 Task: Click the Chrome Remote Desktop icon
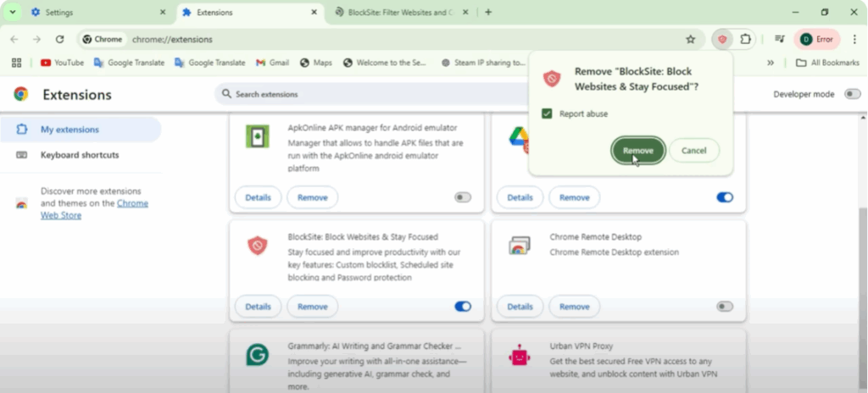520,246
